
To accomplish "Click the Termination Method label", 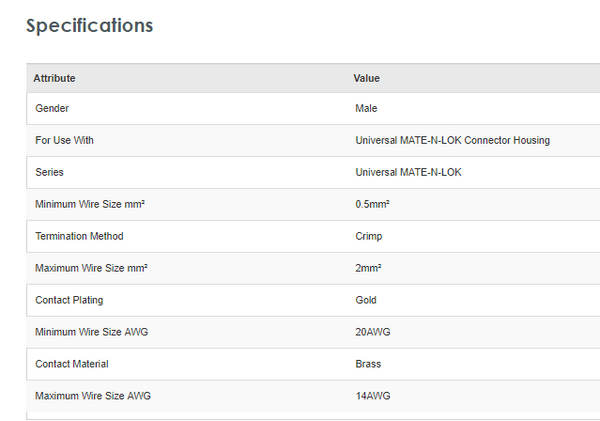I will [79, 236].
